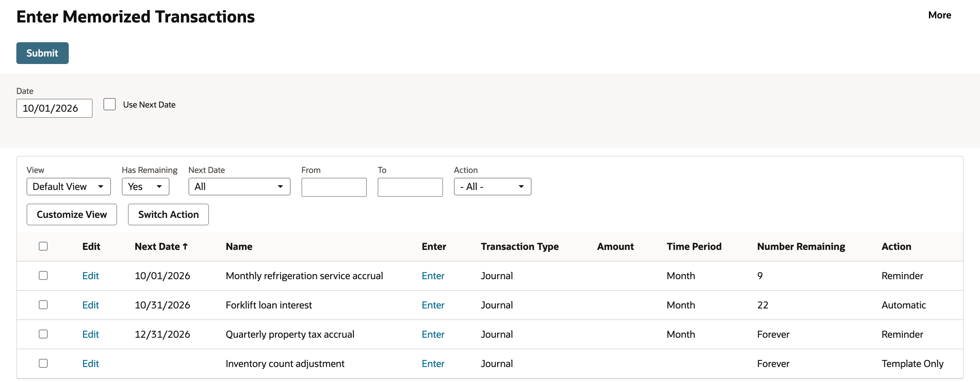Viewport: 980px width, 382px height.
Task: Edit the Inventory count adjustment transaction
Action: coord(91,364)
